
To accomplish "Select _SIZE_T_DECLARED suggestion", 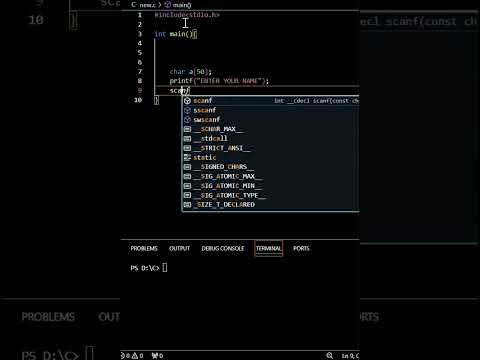I will click(x=271, y=204).
